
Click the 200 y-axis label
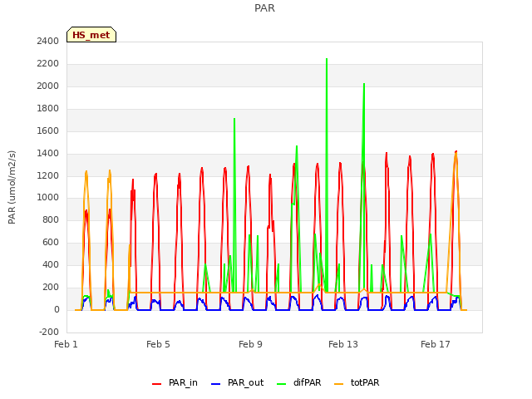[51, 287]
